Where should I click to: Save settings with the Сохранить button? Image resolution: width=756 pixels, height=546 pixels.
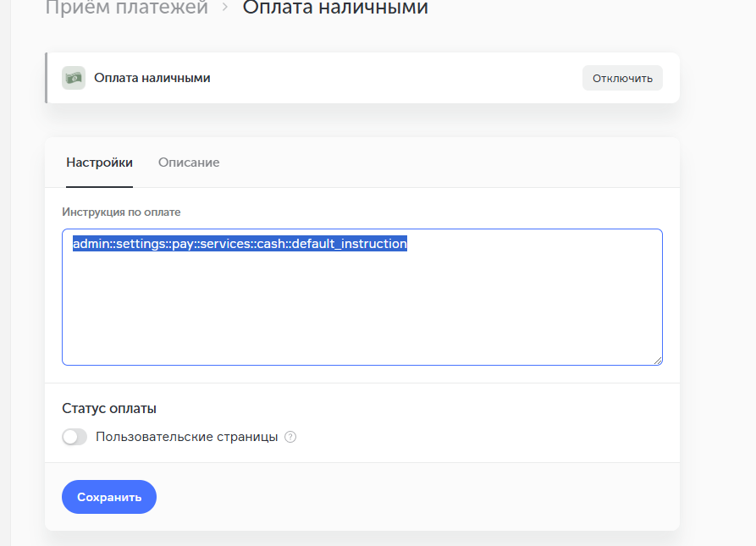[108, 497]
